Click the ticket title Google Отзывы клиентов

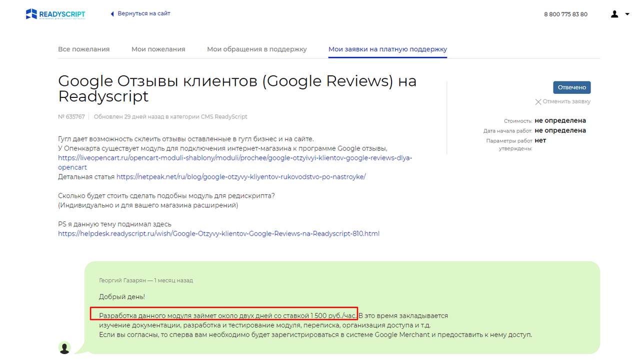pyautogui.click(x=237, y=88)
